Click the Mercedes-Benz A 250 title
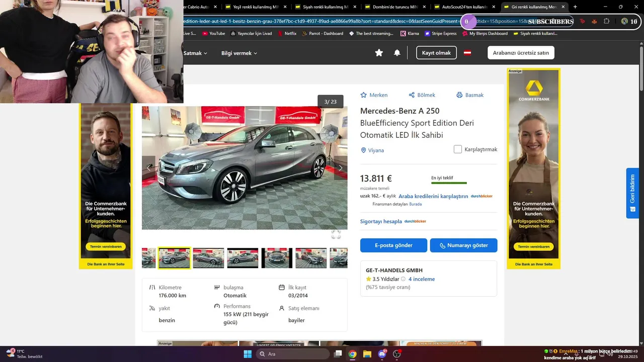 click(x=399, y=111)
